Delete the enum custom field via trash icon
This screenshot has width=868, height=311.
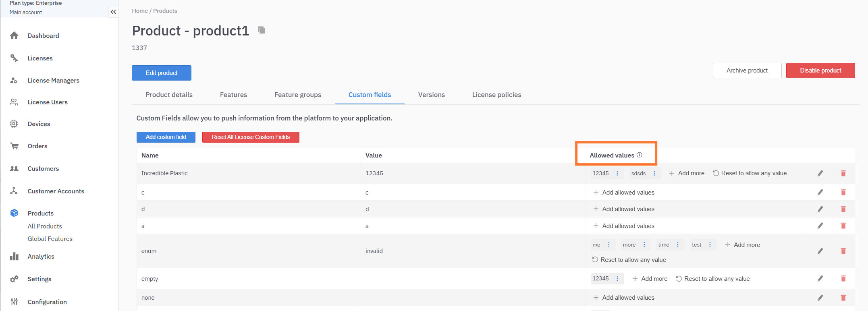pyautogui.click(x=843, y=251)
